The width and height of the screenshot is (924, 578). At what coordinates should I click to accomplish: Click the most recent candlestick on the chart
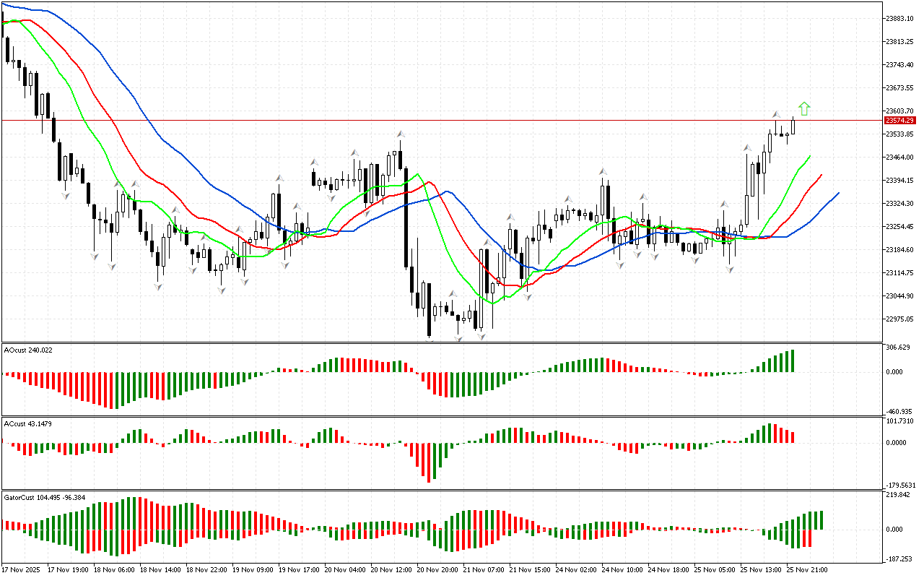pos(793,126)
